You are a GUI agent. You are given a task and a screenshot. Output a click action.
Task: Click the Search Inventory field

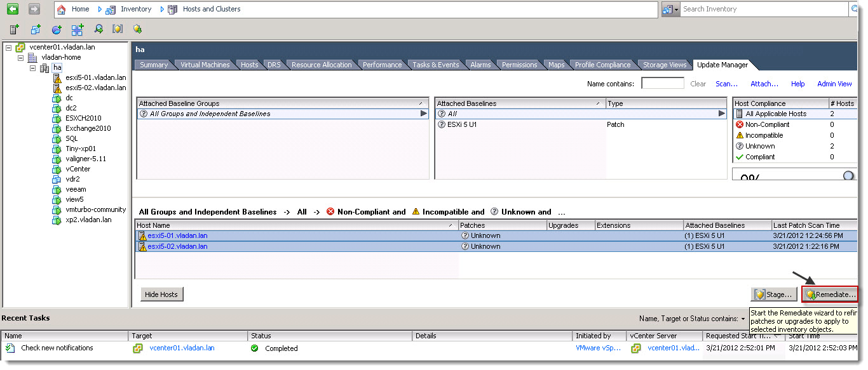764,9
